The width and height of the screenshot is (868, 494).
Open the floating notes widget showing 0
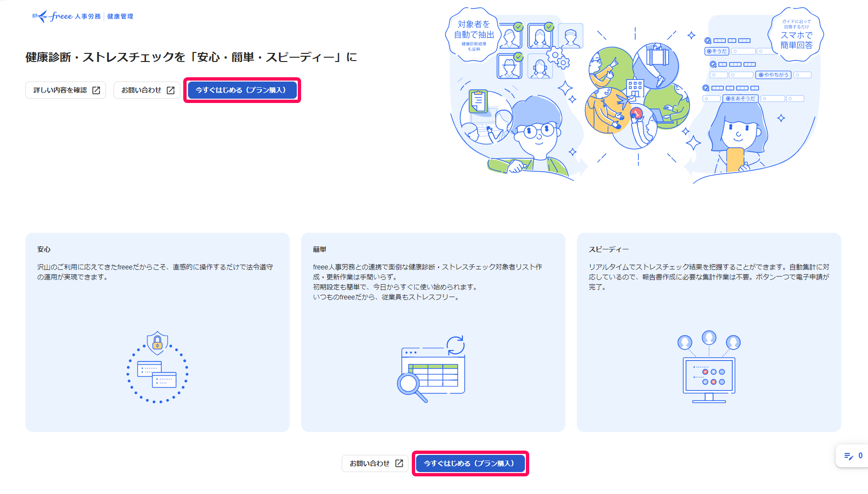click(853, 456)
